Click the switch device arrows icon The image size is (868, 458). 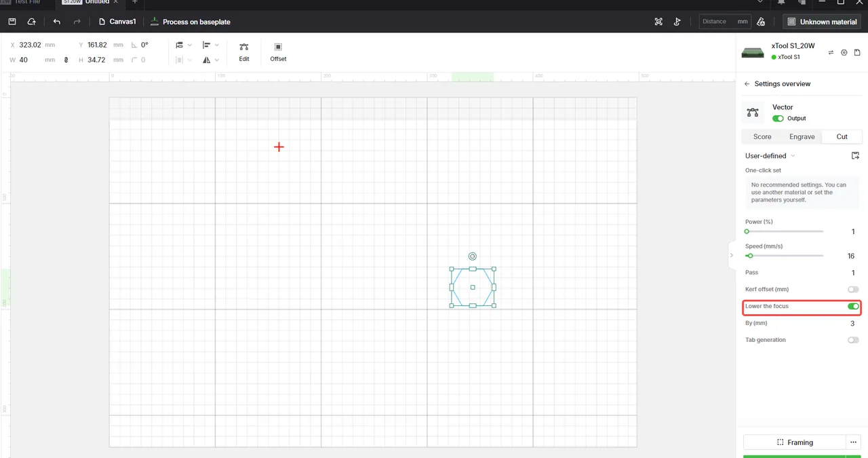pyautogui.click(x=831, y=52)
